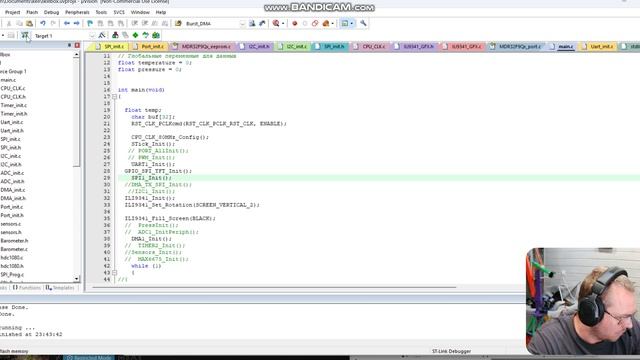Image resolution: width=640 pixels, height=360 pixels.
Task: Undo the last edit
Action: [x=42, y=24]
